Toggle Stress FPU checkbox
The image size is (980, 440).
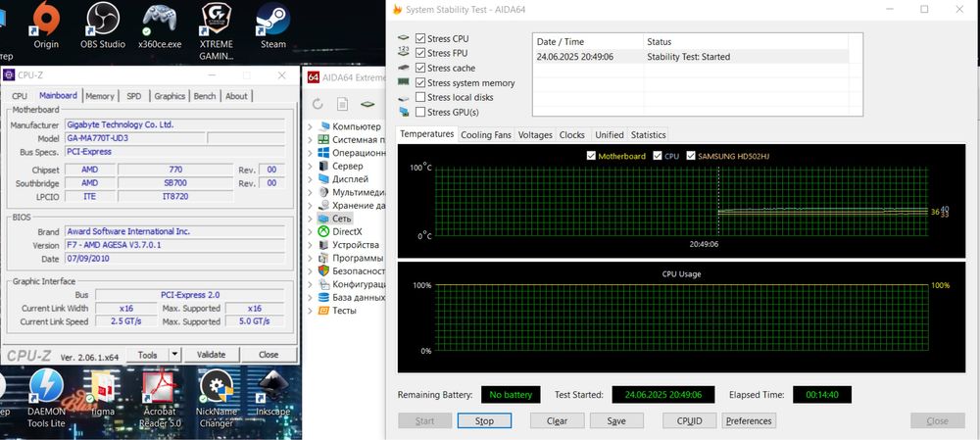coord(420,53)
